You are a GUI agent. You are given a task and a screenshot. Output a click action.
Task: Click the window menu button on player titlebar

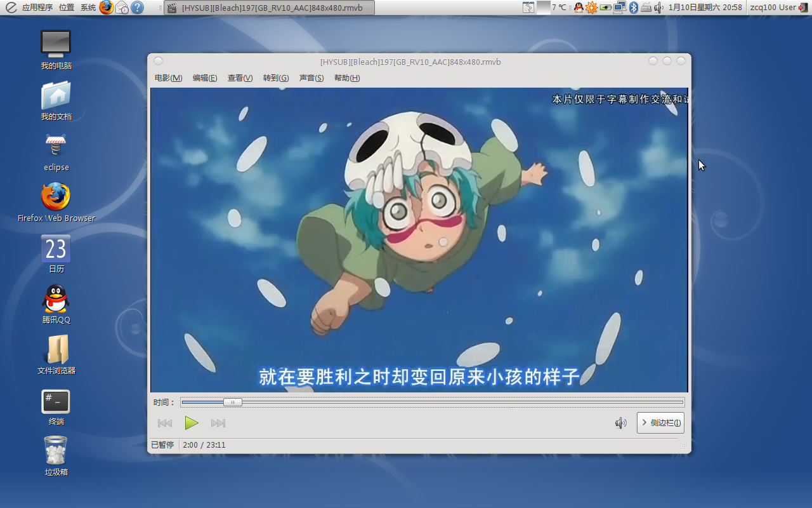[x=159, y=61]
